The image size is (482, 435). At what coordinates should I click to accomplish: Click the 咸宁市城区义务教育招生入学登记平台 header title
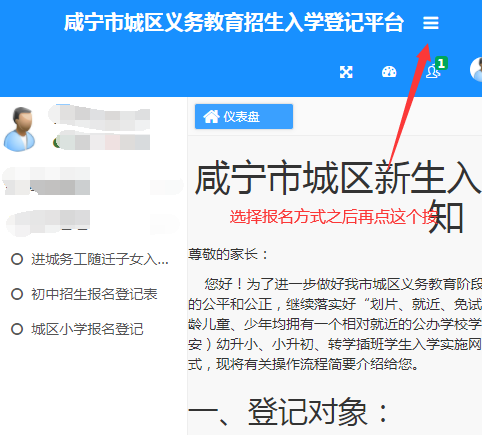coord(234,23)
